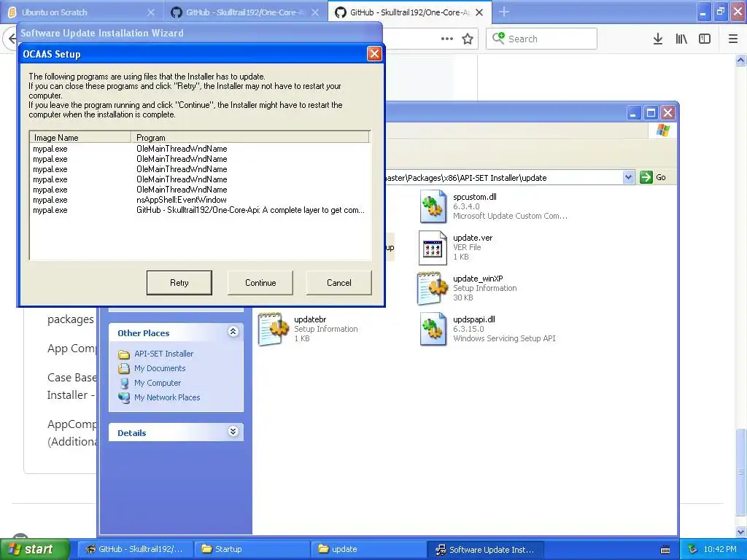Open a new browser tab with plus
Image resolution: width=747 pixels, height=560 pixels.
pos(503,12)
